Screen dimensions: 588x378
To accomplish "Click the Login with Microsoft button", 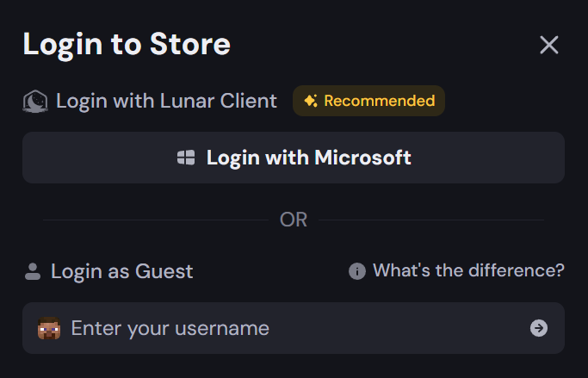I will point(294,158).
